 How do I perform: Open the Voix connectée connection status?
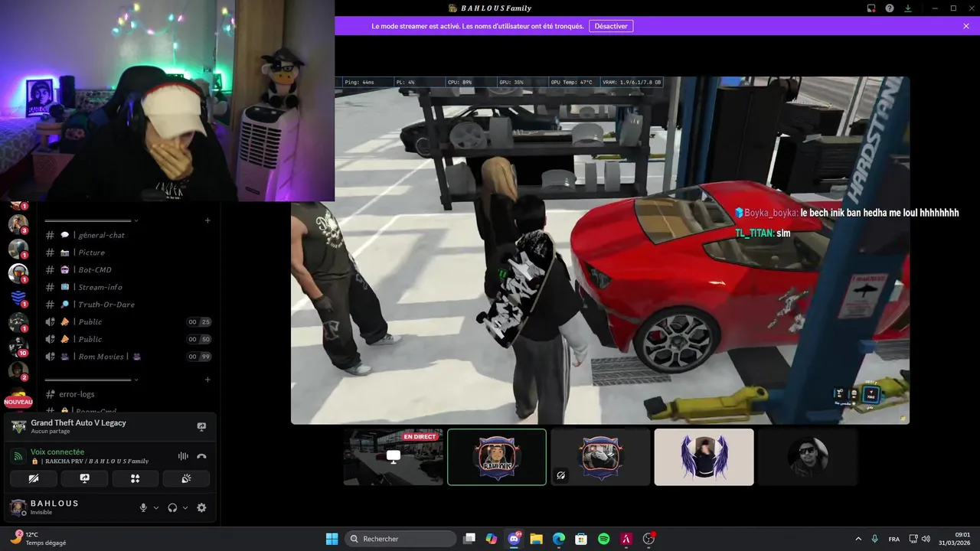tap(57, 452)
